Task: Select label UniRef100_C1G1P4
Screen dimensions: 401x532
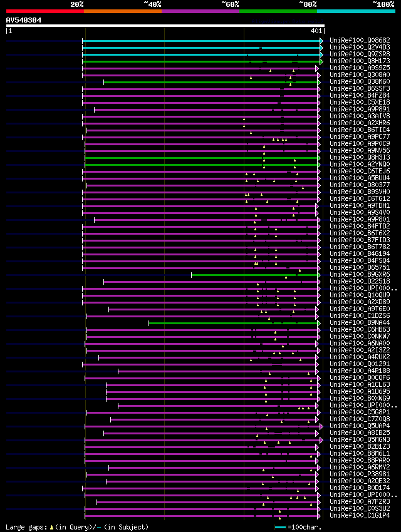Action: pyautogui.click(x=360, y=515)
